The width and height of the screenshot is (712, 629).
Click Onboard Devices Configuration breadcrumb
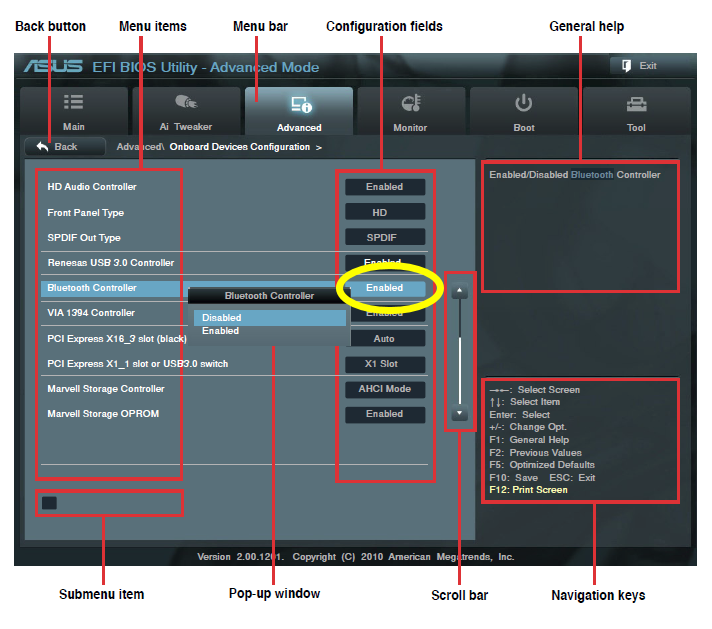[x=240, y=147]
